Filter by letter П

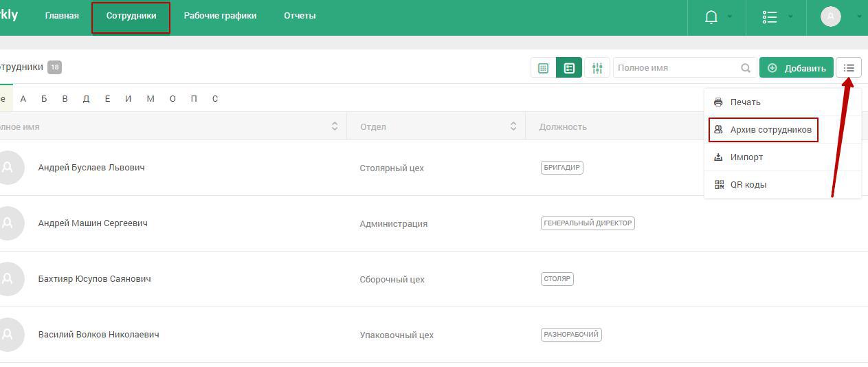(194, 99)
